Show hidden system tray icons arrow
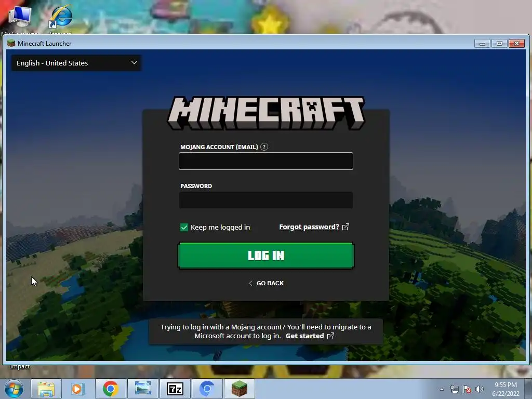The height and width of the screenshot is (399, 532). coord(442,389)
